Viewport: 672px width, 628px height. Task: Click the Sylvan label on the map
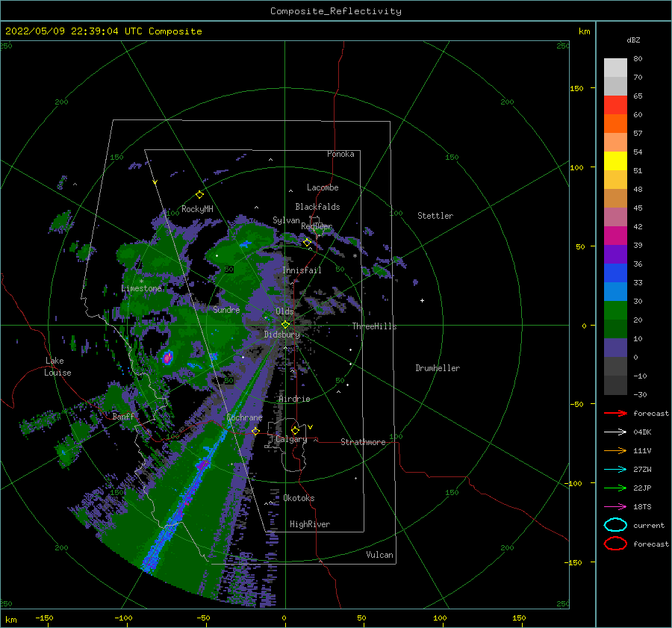click(x=286, y=220)
